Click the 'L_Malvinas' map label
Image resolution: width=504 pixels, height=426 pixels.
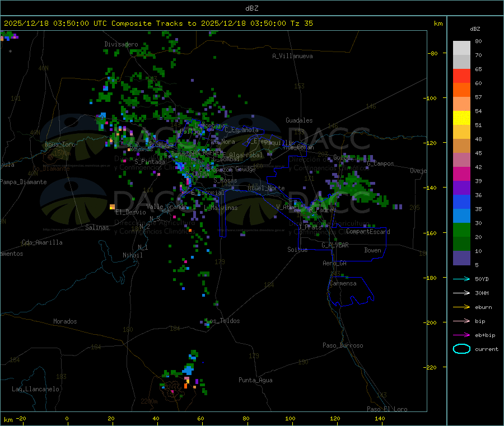point(221,208)
